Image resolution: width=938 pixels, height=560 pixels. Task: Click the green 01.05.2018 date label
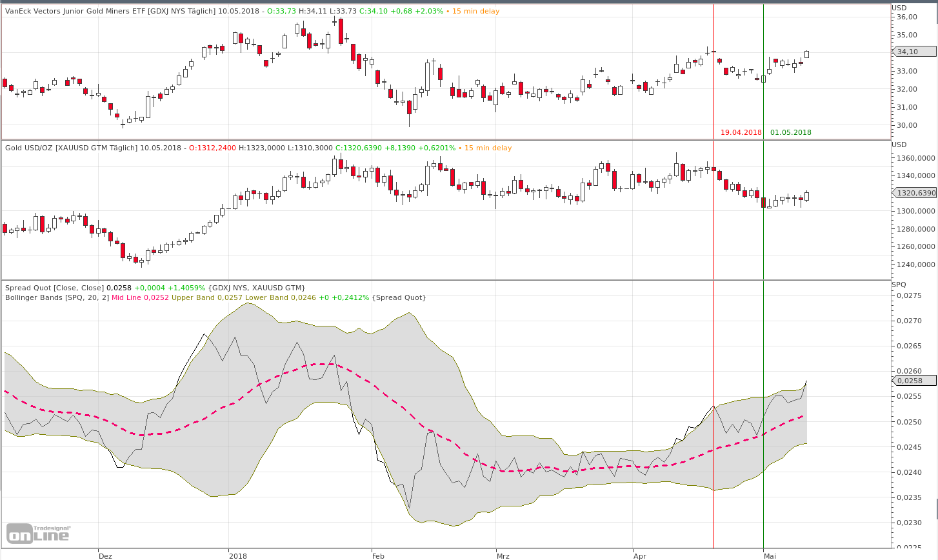[x=790, y=132]
